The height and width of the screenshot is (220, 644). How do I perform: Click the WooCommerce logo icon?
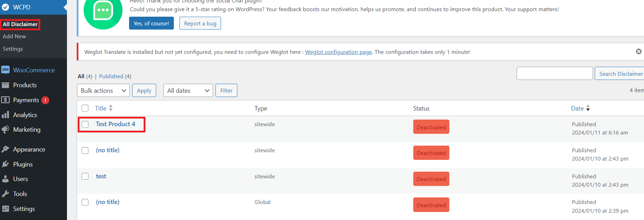(6, 70)
